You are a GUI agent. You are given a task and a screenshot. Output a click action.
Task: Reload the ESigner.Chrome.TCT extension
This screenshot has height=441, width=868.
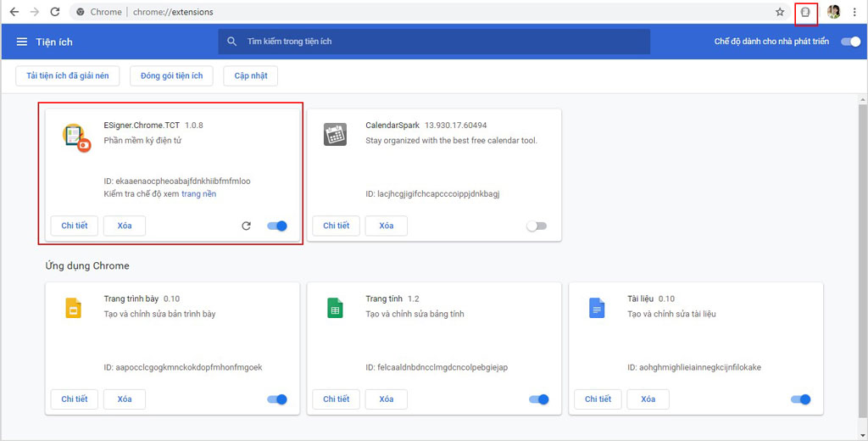(x=247, y=226)
